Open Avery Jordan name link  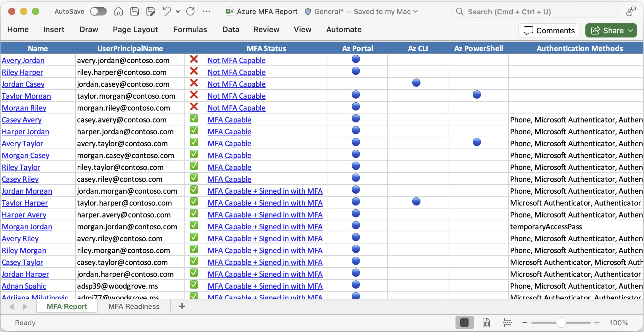click(x=23, y=60)
